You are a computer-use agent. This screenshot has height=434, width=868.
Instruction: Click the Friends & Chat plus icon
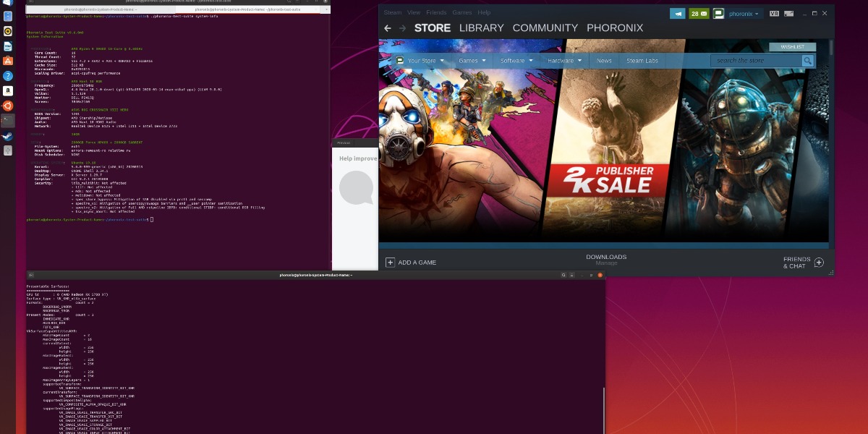click(x=819, y=263)
